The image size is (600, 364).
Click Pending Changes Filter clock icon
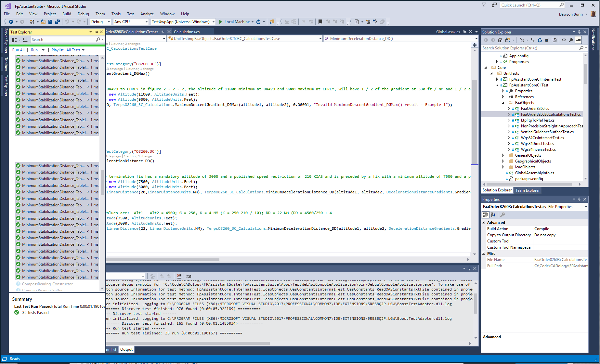(522, 40)
